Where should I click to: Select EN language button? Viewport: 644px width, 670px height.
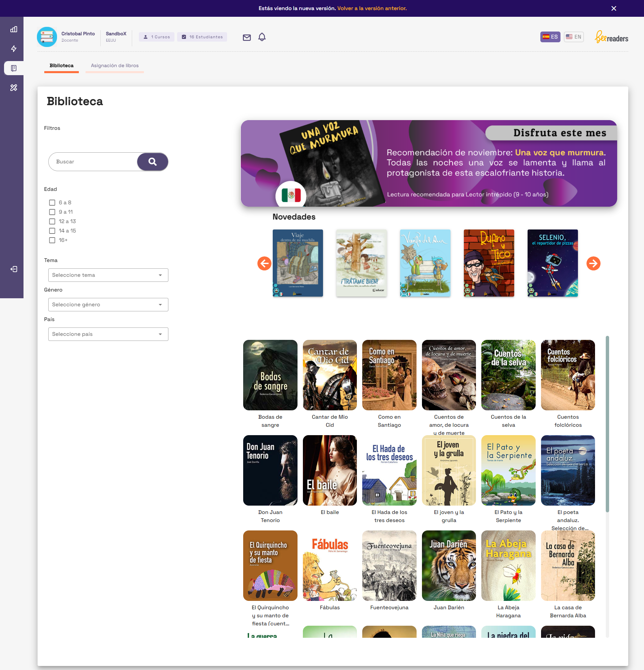[574, 37]
